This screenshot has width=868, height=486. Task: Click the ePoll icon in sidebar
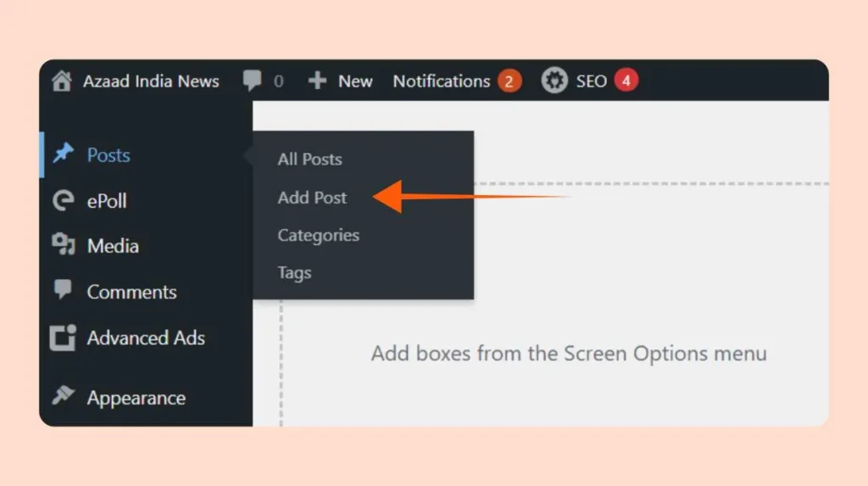pyautogui.click(x=64, y=201)
